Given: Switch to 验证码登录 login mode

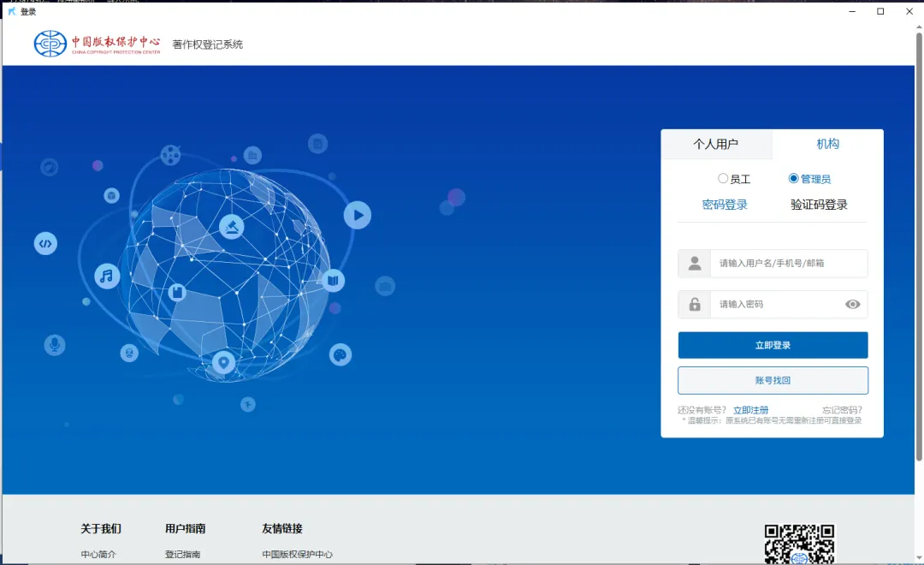Looking at the screenshot, I should 820,204.
